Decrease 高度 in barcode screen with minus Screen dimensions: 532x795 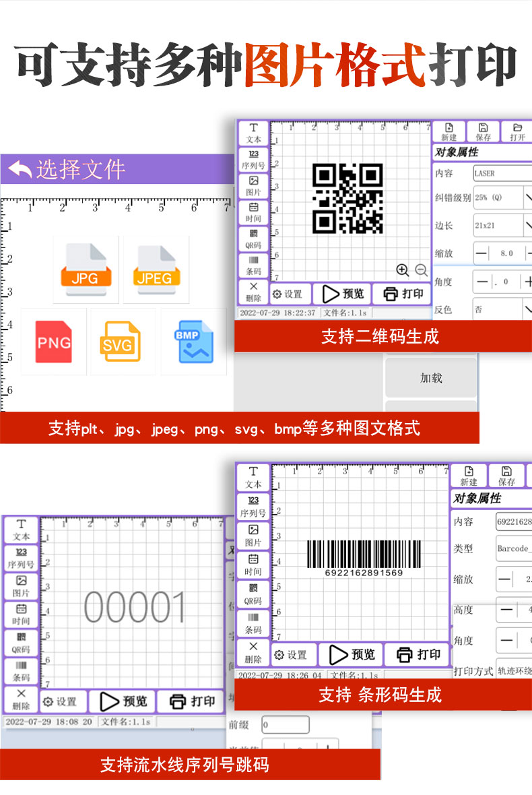506,610
